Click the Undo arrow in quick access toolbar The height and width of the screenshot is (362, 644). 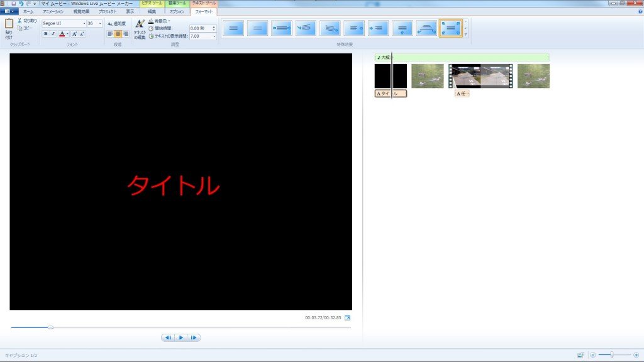[x=21, y=3]
